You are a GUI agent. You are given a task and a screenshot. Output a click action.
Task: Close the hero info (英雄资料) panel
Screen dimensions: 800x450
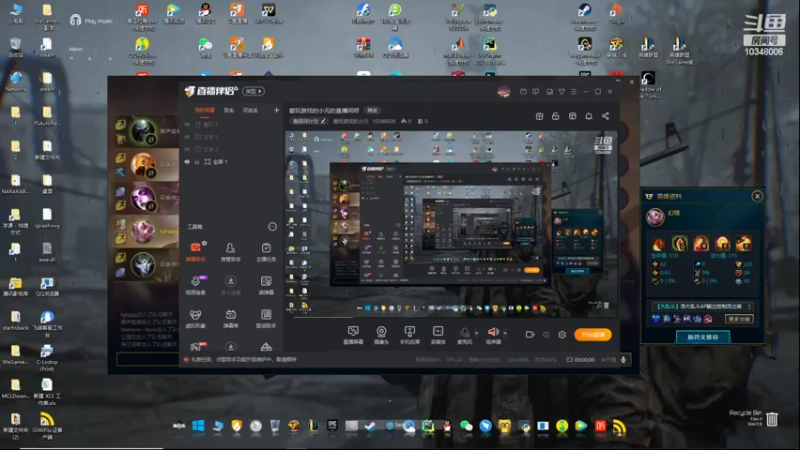[757, 196]
